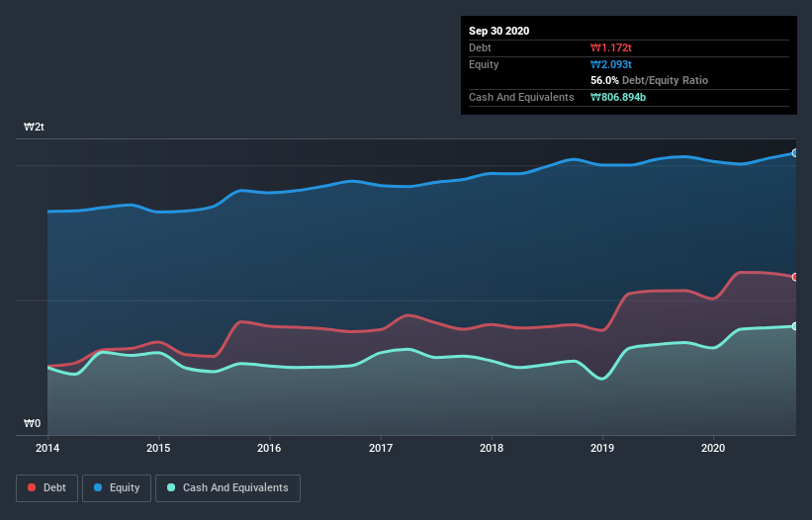This screenshot has height=520, width=812.
Task: Click the Equity row label in tooltip
Action: [x=484, y=64]
